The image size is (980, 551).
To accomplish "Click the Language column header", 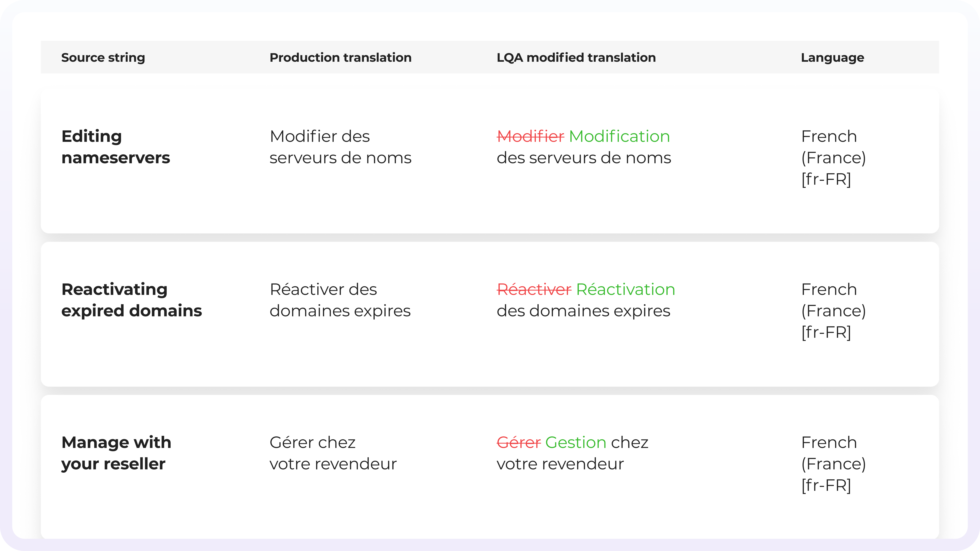I will (832, 57).
